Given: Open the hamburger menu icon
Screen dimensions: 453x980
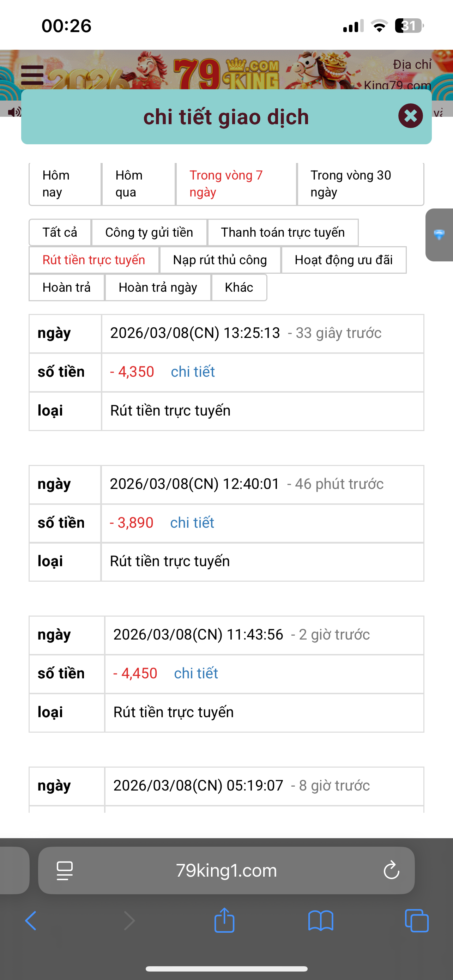Looking at the screenshot, I should (32, 75).
